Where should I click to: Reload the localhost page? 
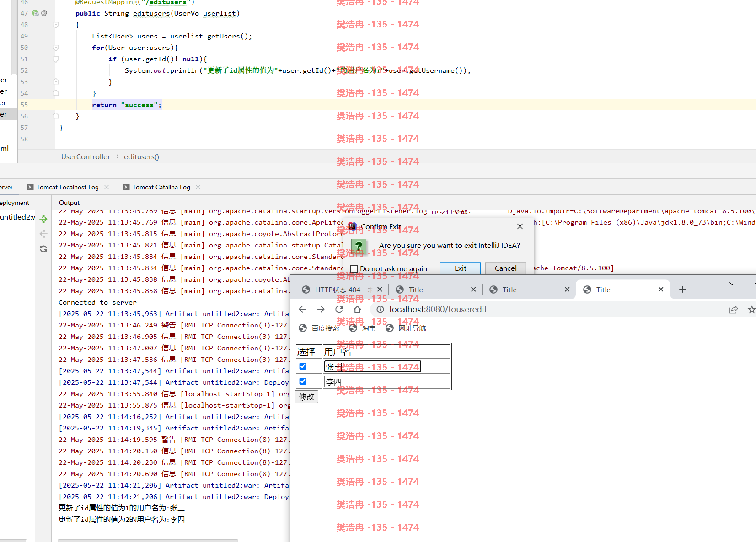point(339,310)
